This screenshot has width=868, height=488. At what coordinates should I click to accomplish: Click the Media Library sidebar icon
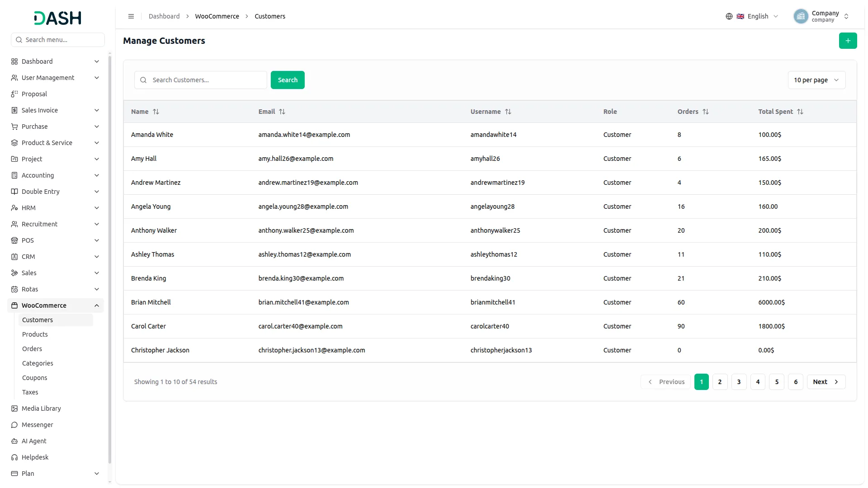[14, 408]
